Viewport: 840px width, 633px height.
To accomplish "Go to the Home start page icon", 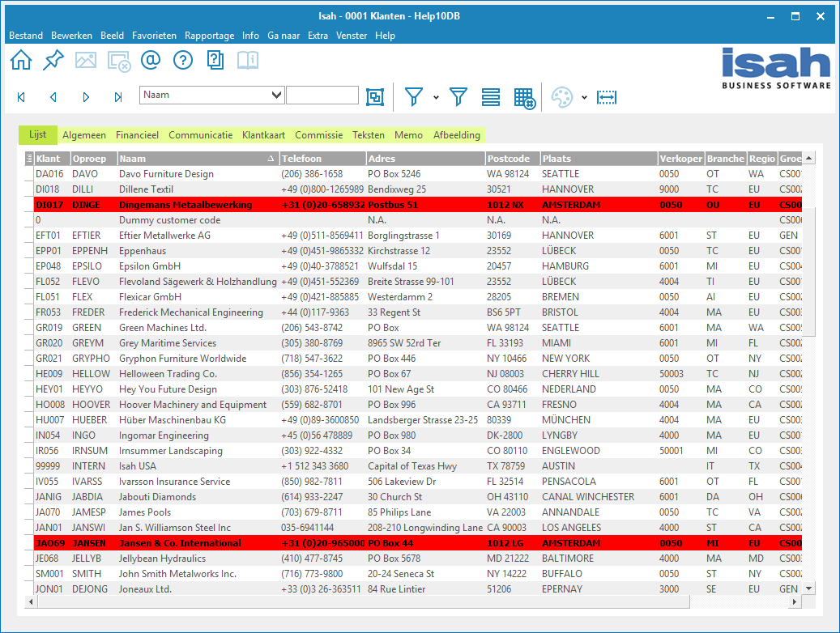I will tap(21, 60).
